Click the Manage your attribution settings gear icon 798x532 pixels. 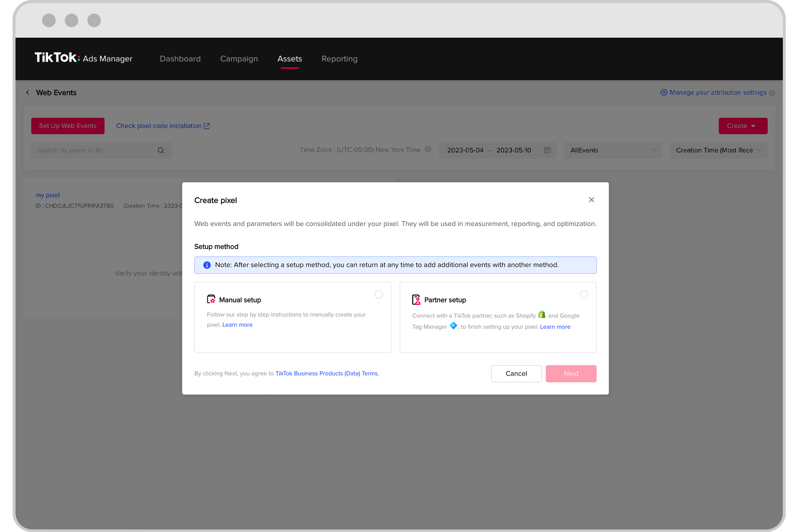[663, 92]
